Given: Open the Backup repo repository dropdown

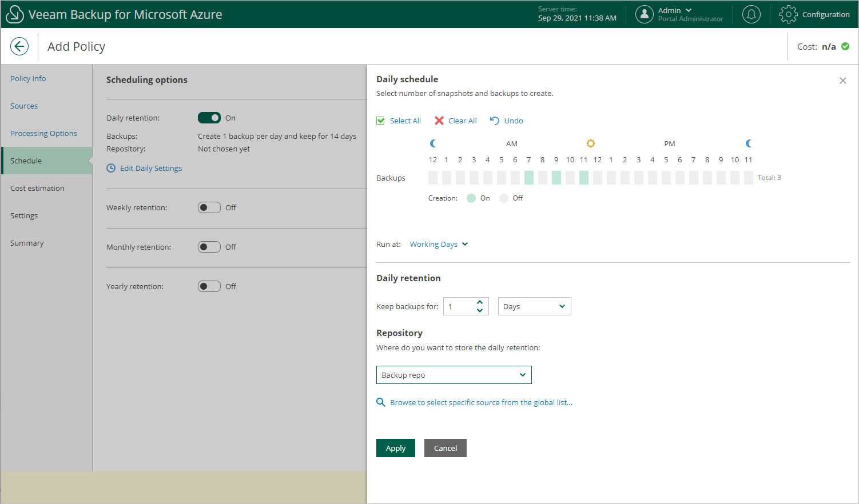Looking at the screenshot, I should tap(454, 375).
